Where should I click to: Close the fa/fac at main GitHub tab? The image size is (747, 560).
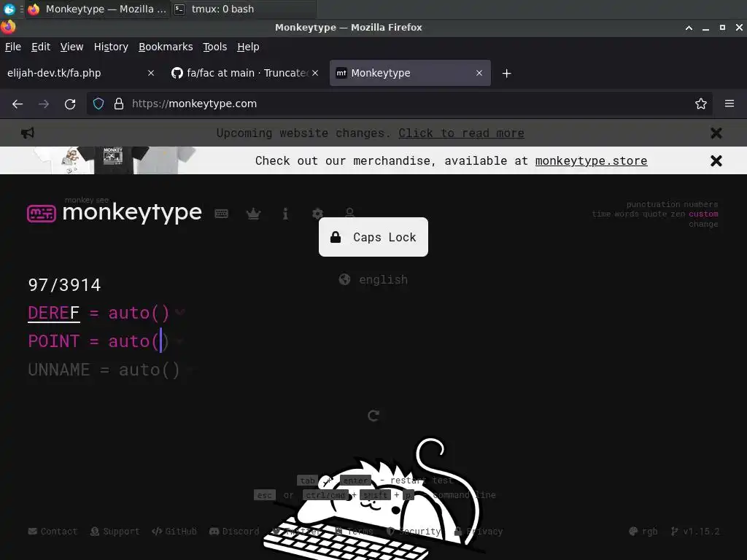(x=315, y=73)
